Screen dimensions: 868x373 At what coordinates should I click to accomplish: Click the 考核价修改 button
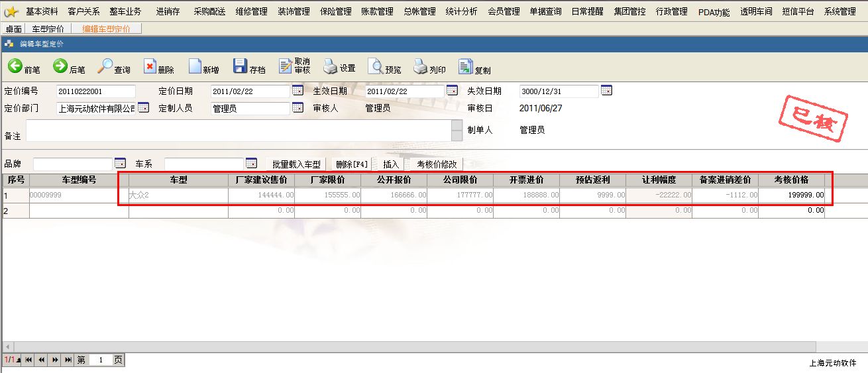436,164
